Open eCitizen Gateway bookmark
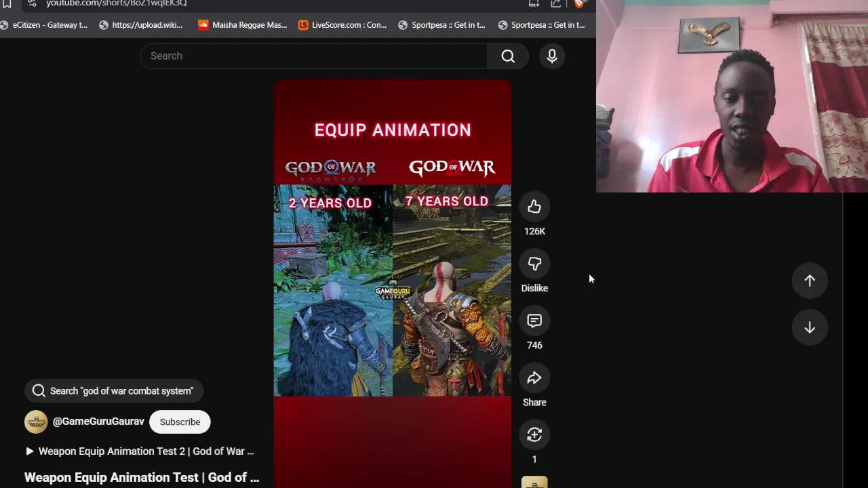The width and height of the screenshot is (868, 488). pos(44,25)
